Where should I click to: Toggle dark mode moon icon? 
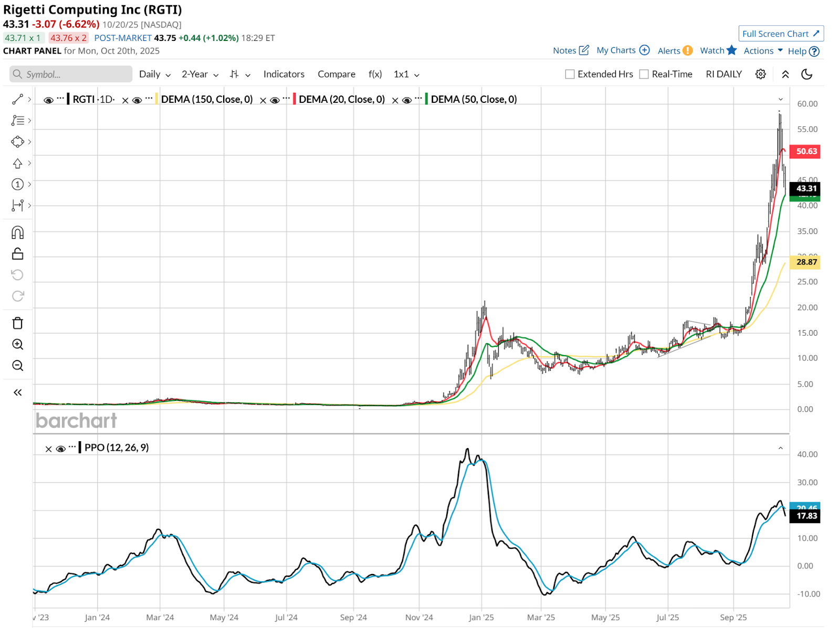pyautogui.click(x=807, y=74)
